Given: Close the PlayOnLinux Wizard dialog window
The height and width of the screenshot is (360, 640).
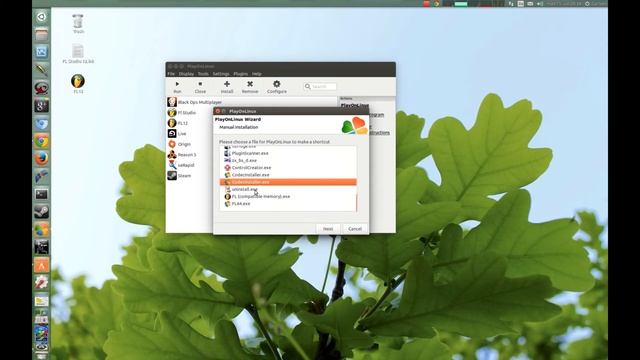Looking at the screenshot, I should (218, 111).
